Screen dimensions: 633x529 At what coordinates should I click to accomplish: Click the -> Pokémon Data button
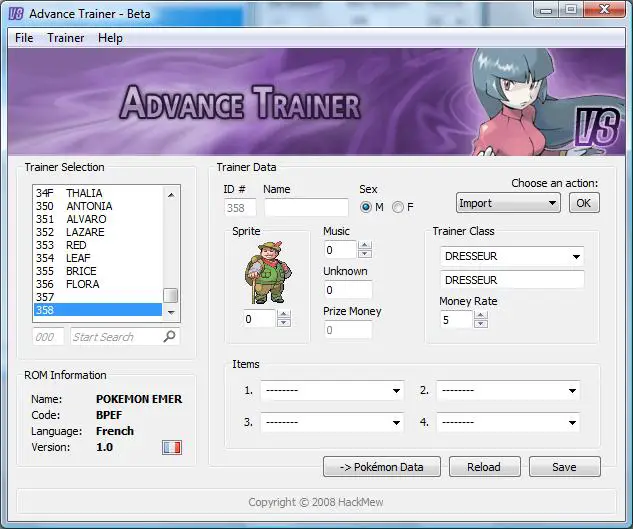click(381, 467)
